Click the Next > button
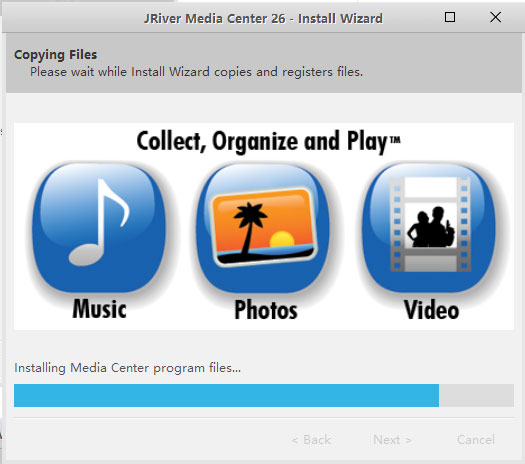The image size is (525, 464). [392, 440]
